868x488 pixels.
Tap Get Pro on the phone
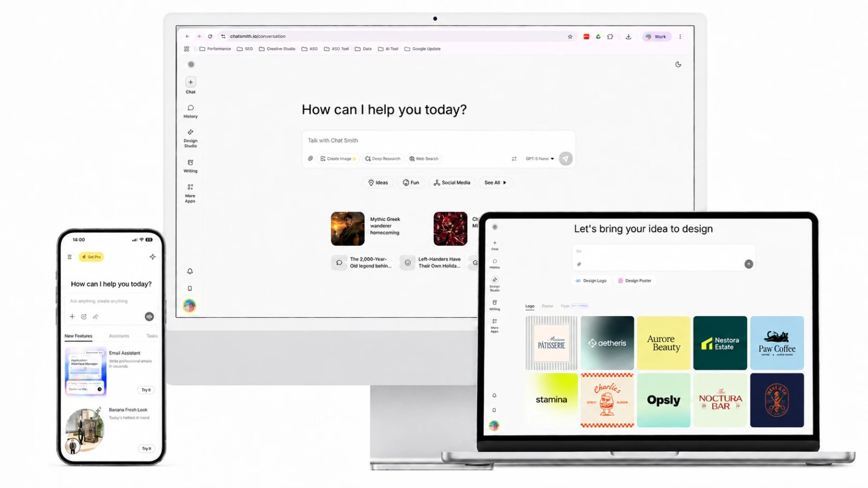[x=91, y=257]
